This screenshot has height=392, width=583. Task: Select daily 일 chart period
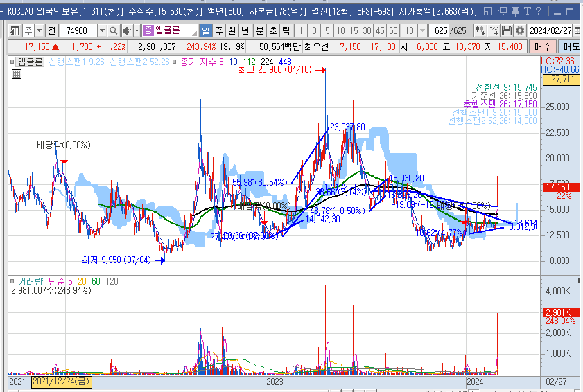[x=206, y=30]
